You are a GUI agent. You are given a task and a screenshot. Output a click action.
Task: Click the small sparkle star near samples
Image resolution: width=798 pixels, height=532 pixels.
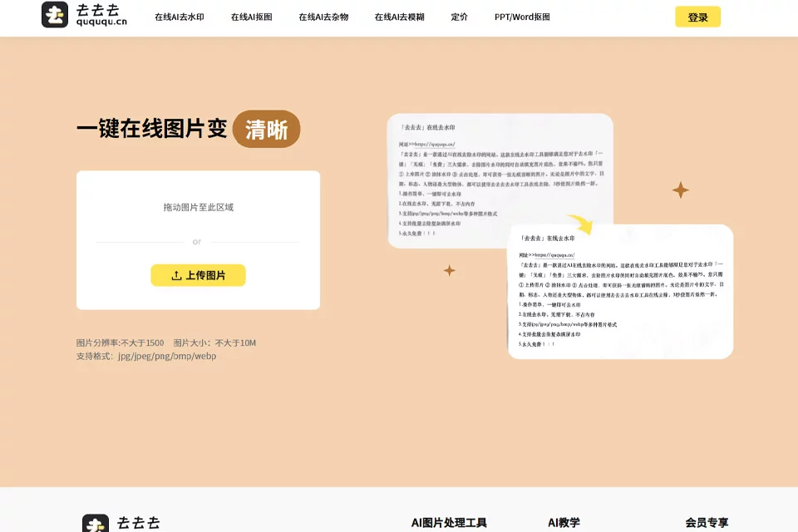click(x=450, y=270)
